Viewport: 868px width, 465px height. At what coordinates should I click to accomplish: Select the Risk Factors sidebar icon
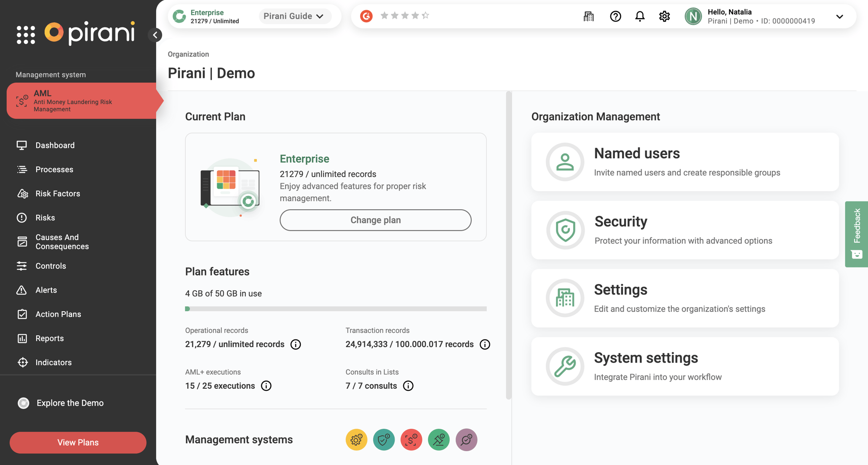(x=22, y=193)
